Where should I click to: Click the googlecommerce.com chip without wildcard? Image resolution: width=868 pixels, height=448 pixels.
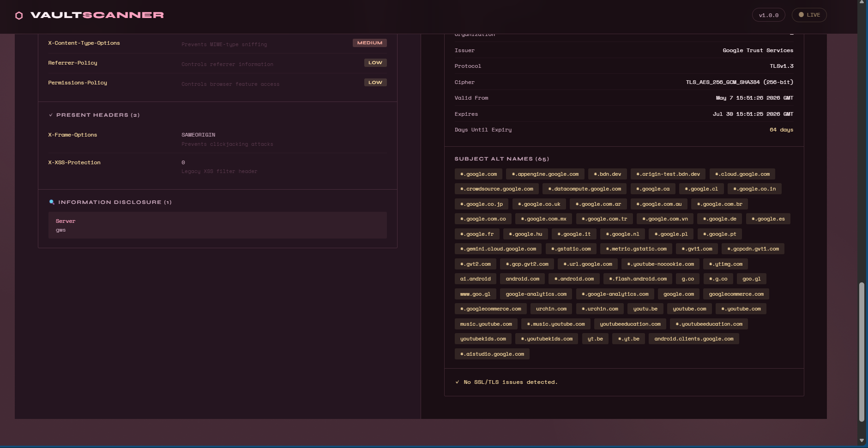tap(736, 294)
